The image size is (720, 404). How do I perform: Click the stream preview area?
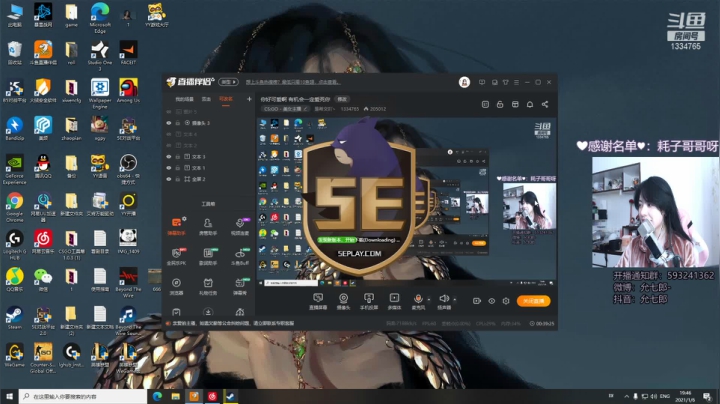[x=406, y=202]
